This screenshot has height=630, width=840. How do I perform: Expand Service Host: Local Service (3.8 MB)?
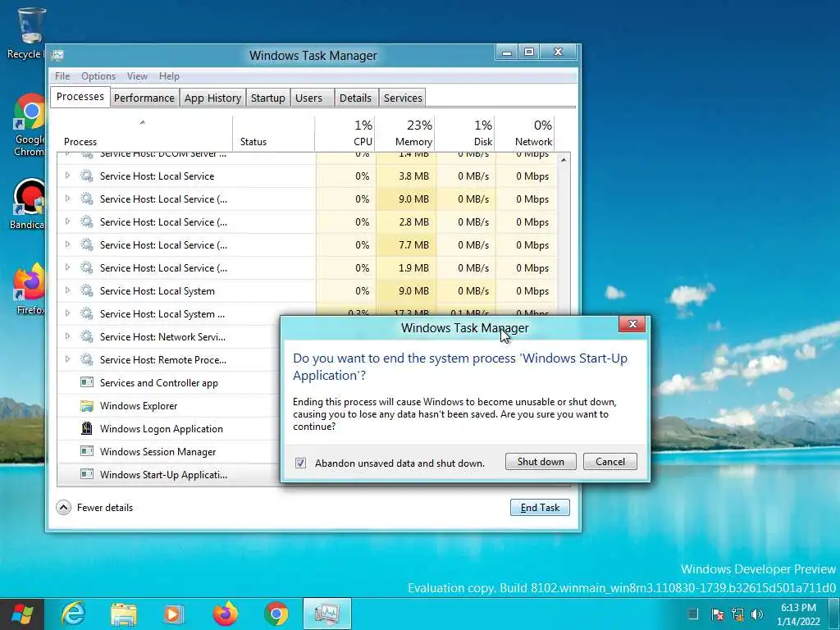(67, 176)
